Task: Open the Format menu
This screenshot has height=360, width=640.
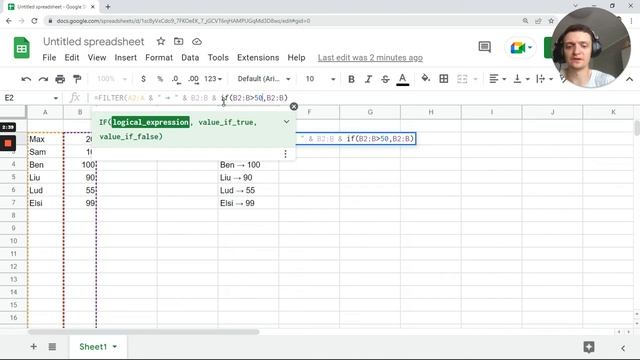Action: point(159,58)
